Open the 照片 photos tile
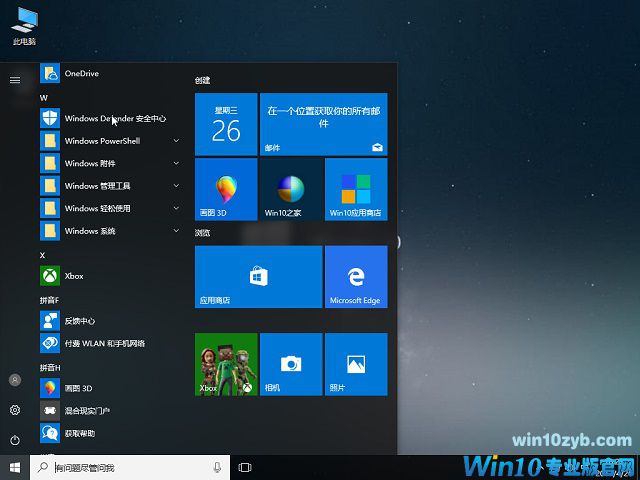640x480 pixels. 355,364
